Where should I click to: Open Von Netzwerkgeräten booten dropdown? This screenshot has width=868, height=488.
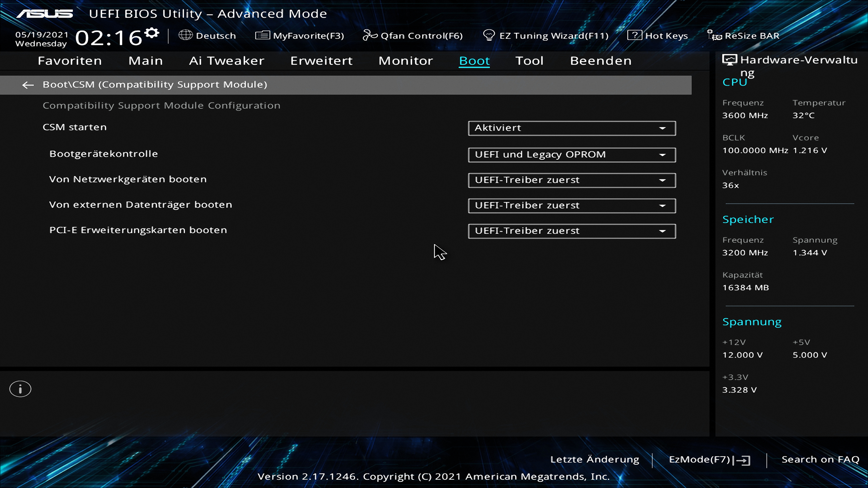571,180
